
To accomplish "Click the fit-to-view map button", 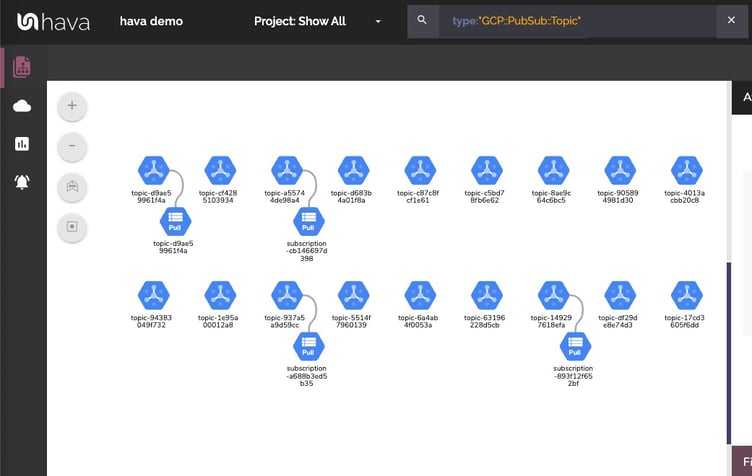I will [72, 186].
